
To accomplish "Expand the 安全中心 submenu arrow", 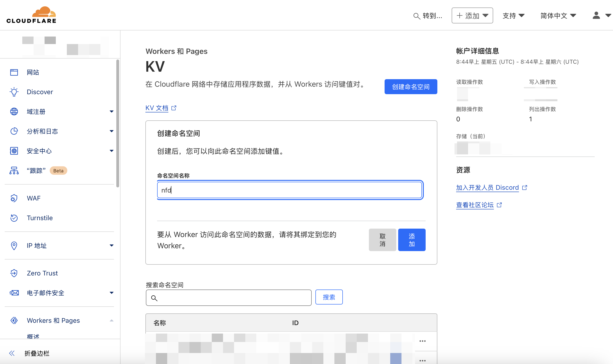I will pos(111,151).
